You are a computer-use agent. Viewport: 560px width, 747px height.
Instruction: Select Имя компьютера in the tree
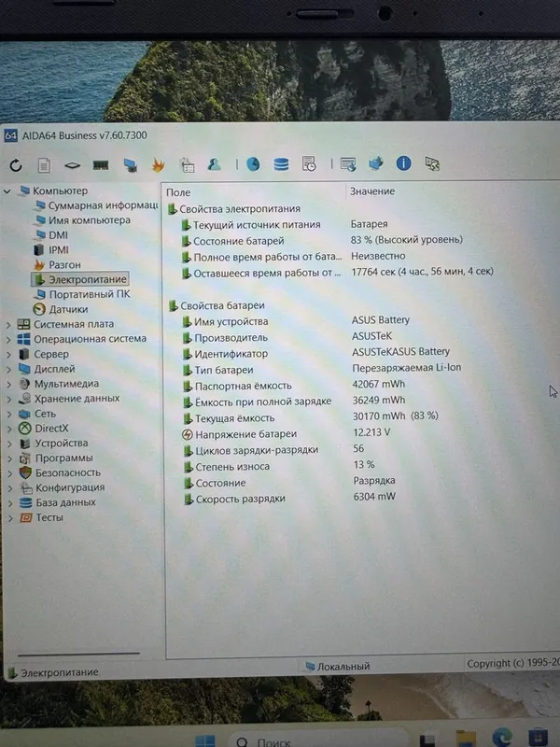[83, 220]
